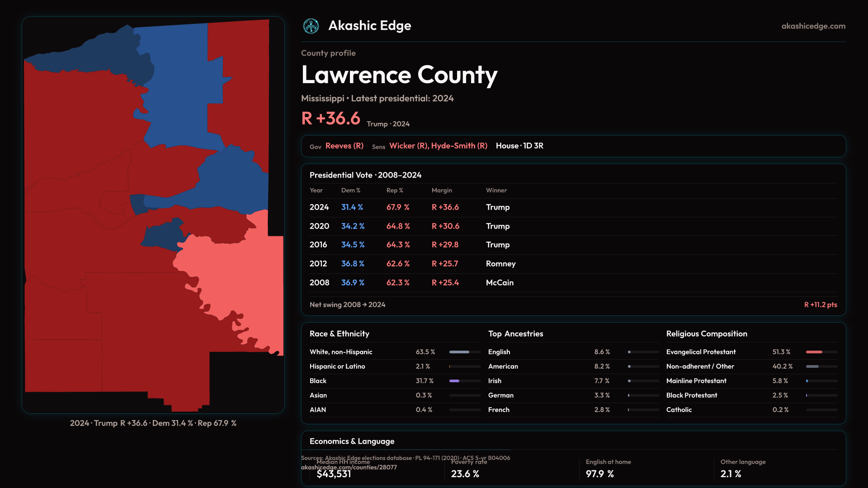
Task: Select Governor Reeves (R) link
Action: [344, 146]
